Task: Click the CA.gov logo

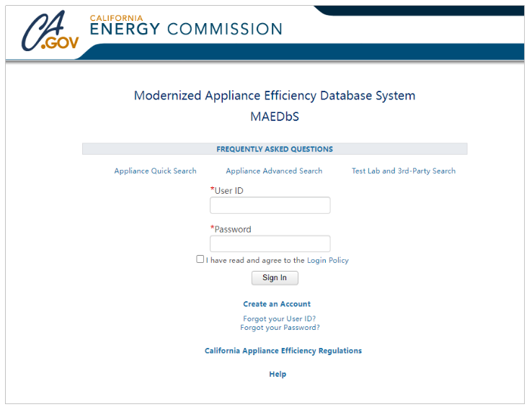Action: [x=50, y=31]
